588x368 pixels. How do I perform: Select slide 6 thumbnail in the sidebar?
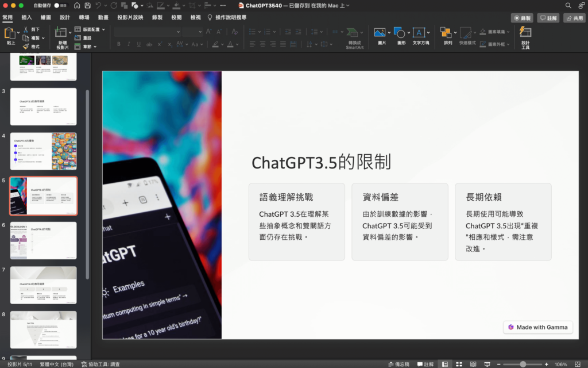[43, 240]
